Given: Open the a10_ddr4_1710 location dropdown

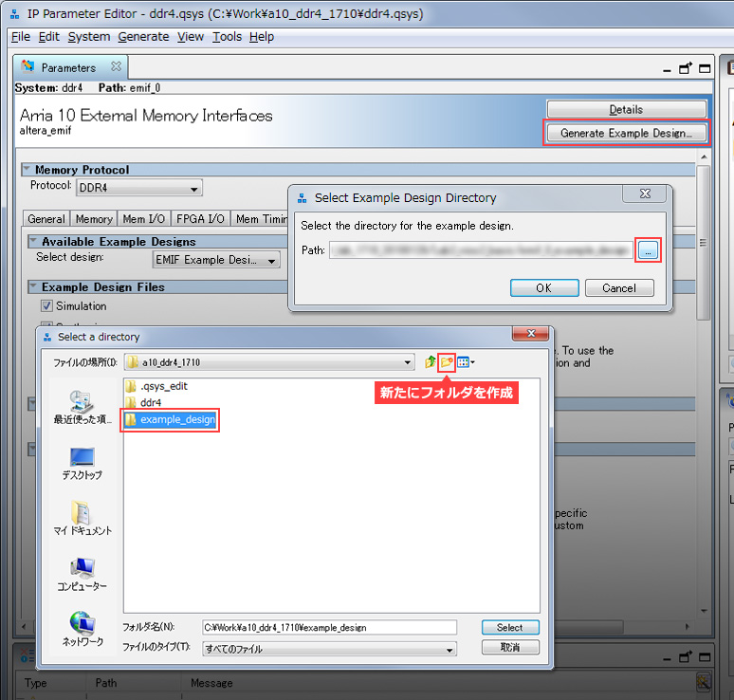Looking at the screenshot, I should [x=270, y=362].
